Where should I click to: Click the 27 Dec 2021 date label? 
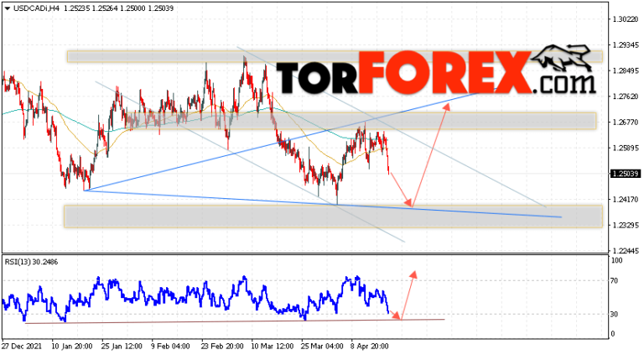point(22,347)
